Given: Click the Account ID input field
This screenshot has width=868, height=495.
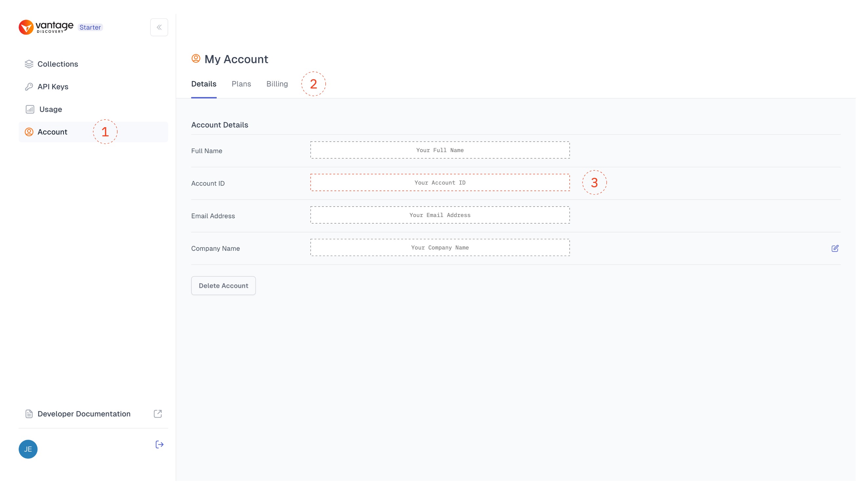Looking at the screenshot, I should (x=440, y=183).
